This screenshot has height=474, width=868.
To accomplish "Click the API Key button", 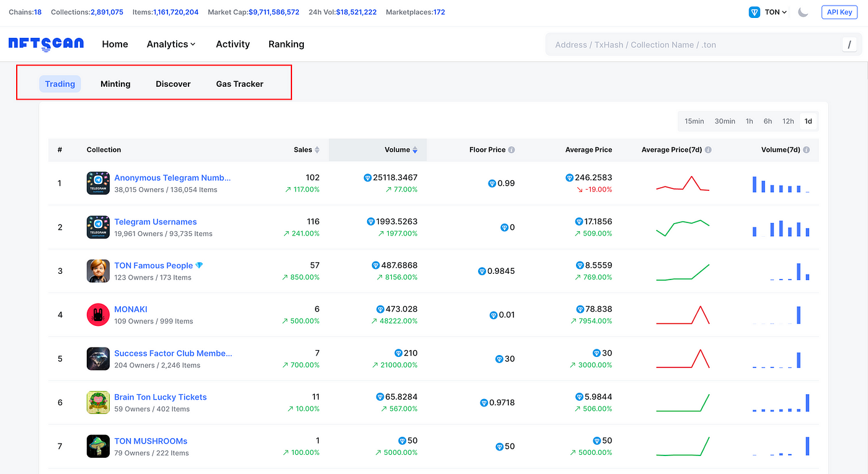I will (x=839, y=12).
